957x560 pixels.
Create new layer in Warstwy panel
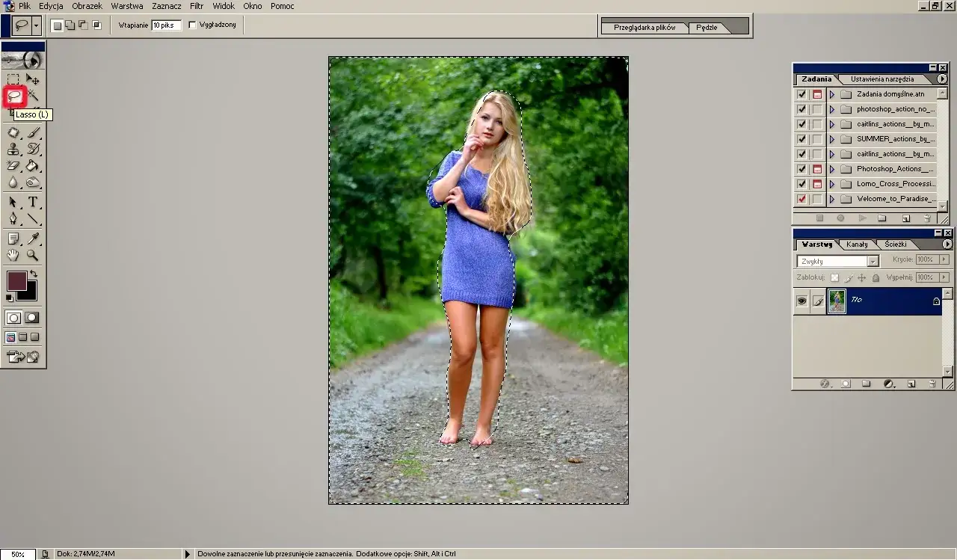(x=911, y=384)
